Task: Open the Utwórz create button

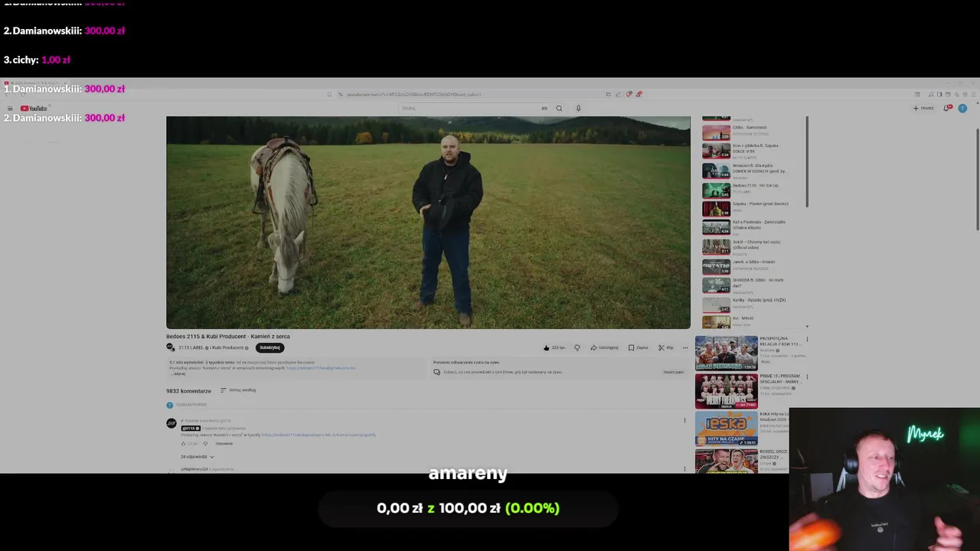Action: 923,109
